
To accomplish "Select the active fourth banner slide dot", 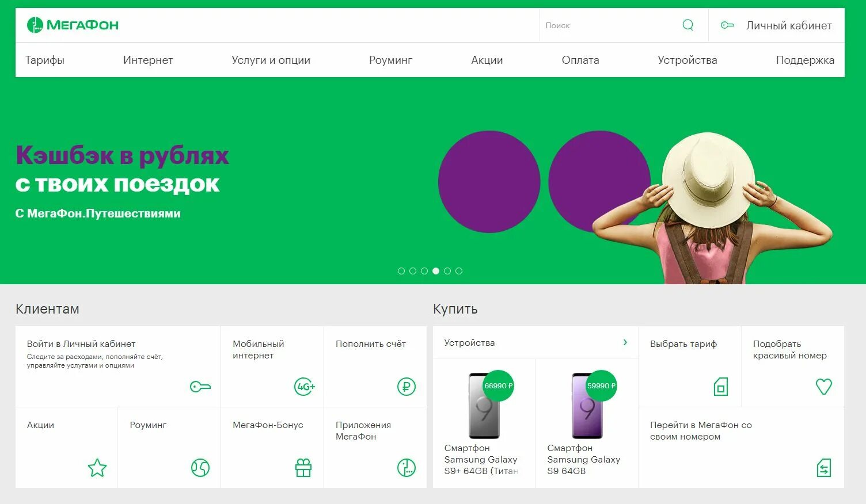I will click(436, 271).
